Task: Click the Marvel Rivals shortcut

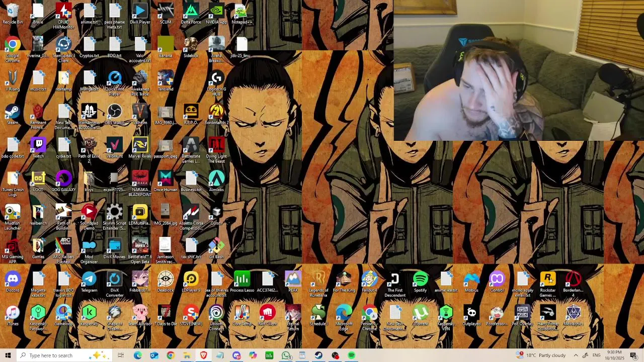Action: pyautogui.click(x=140, y=148)
